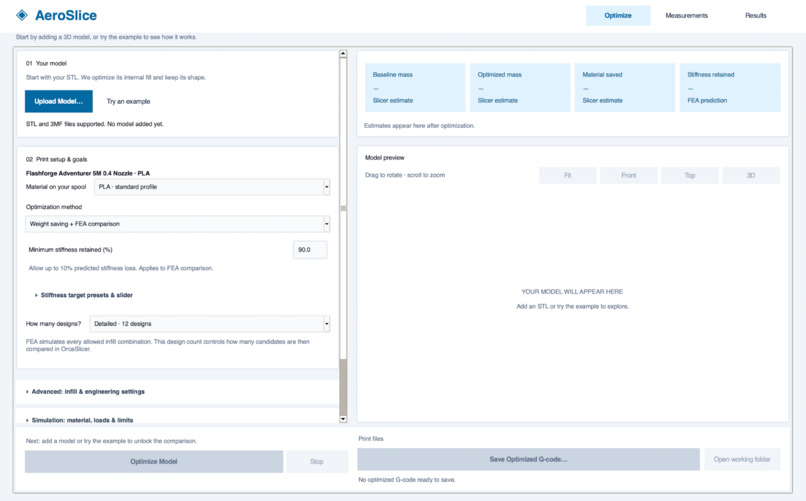Select the 3D view button

click(x=751, y=175)
